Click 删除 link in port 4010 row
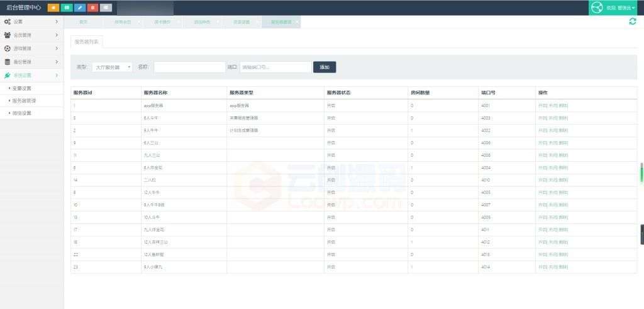Image resolution: width=644 pixels, height=309 pixels. (563, 180)
